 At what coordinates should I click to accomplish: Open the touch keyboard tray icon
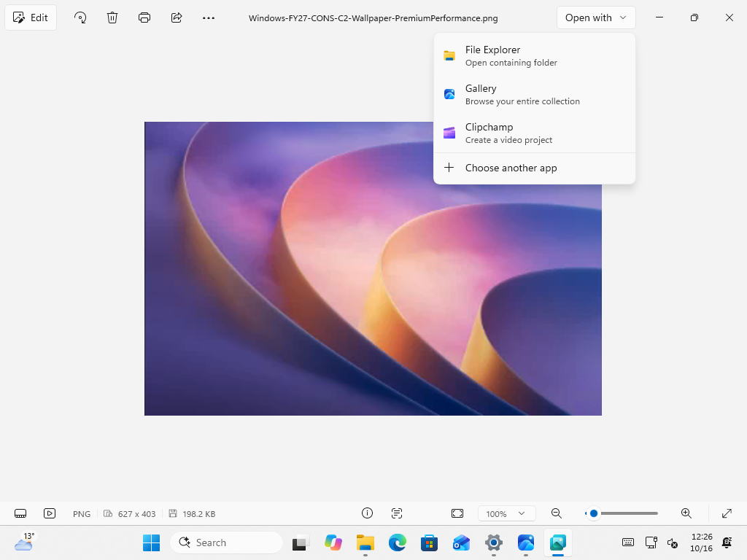tap(628, 542)
